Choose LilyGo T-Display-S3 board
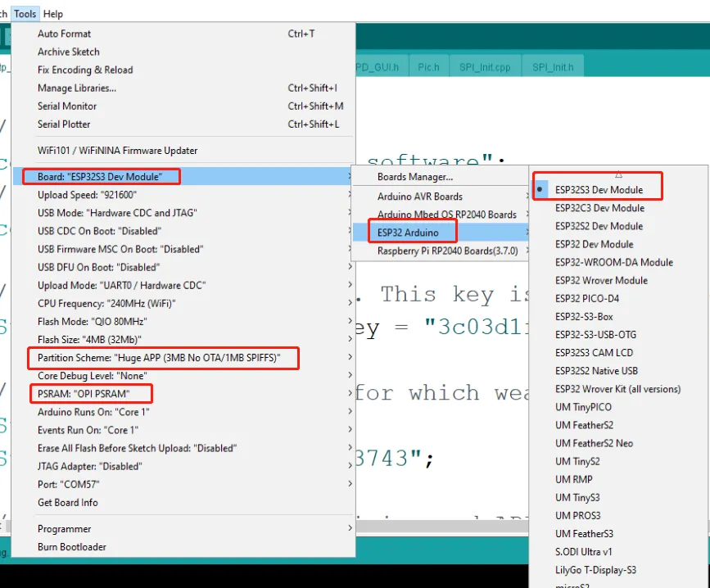This screenshot has width=710, height=588. [595, 570]
